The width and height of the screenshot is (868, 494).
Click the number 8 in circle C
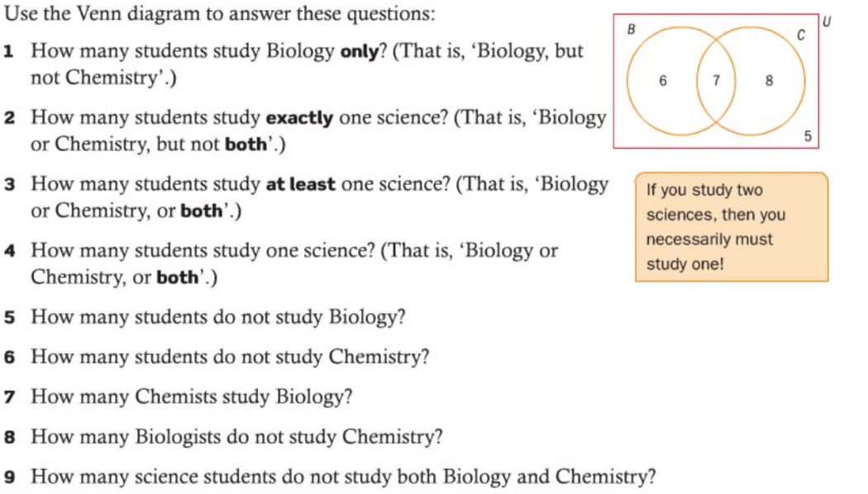tap(769, 81)
